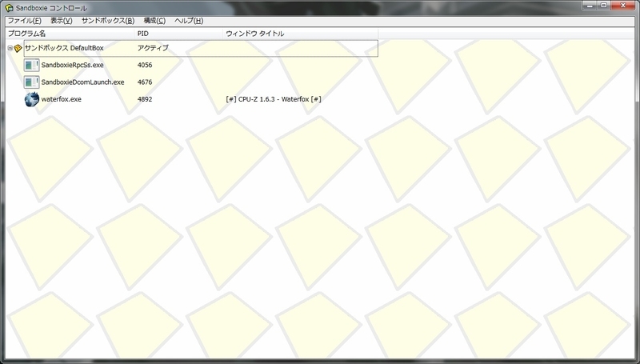Image resolution: width=640 pixels, height=364 pixels.
Task: Click the アクティブ status text
Action: coord(153,48)
